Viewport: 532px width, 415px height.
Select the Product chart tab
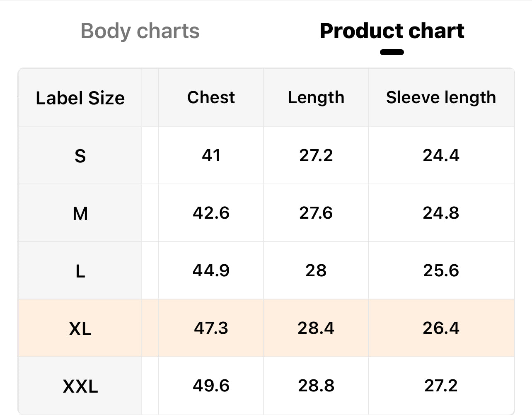(x=392, y=31)
